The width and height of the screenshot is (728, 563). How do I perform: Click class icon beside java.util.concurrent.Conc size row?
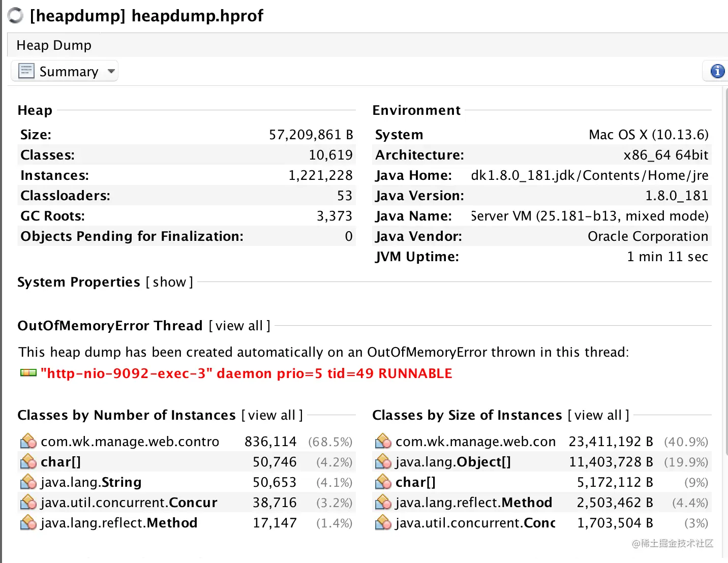coord(383,522)
